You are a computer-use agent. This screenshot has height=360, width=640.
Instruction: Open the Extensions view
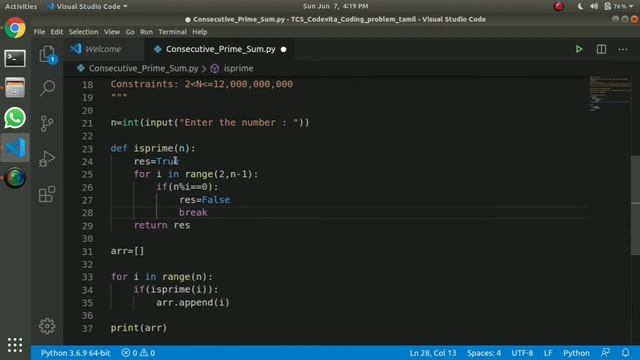[47, 194]
